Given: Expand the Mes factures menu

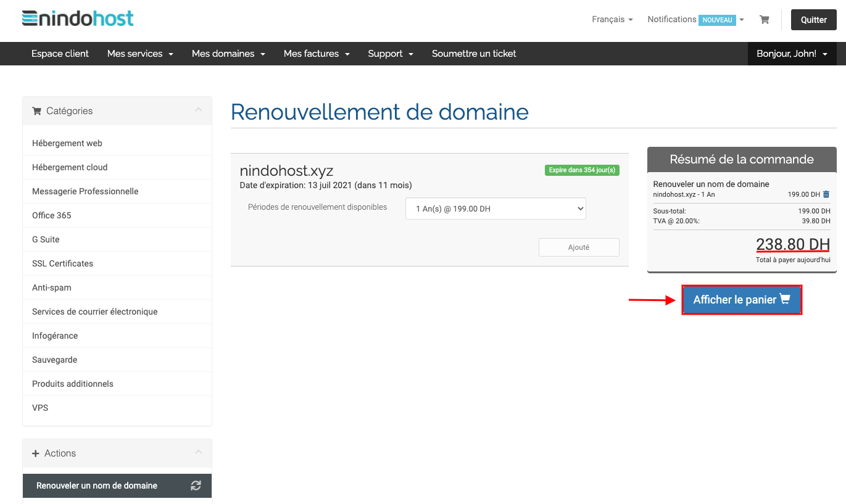Looking at the screenshot, I should [x=317, y=54].
